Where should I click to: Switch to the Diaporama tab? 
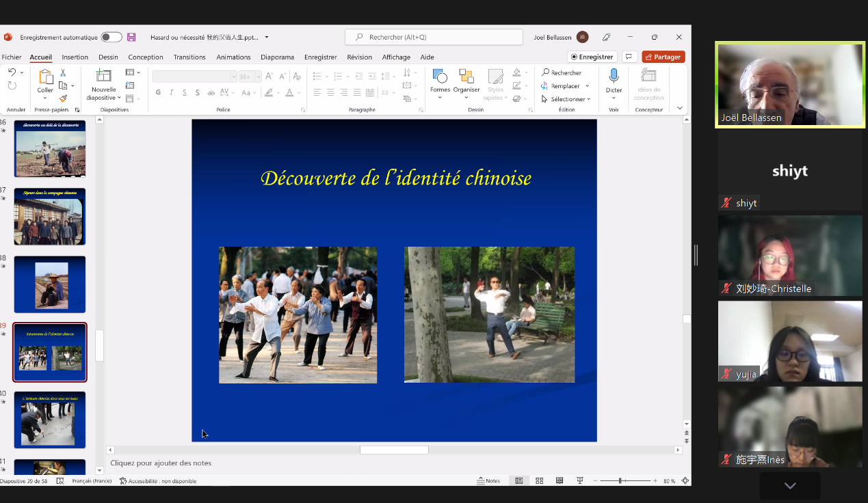[x=277, y=57]
